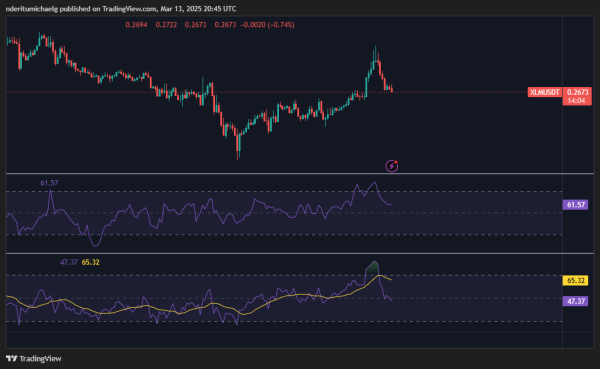Click the purple 47.37 scale label

[x=576, y=301]
